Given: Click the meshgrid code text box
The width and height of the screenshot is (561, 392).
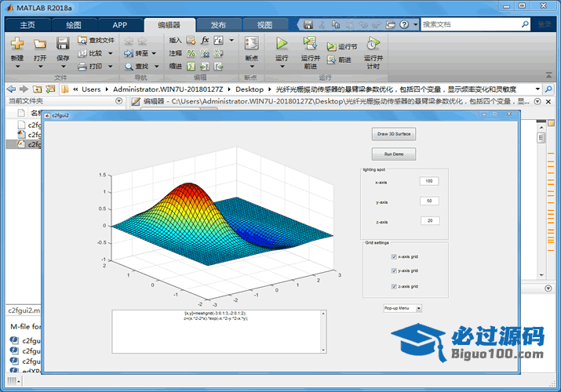Looking at the screenshot, I should (219, 332).
